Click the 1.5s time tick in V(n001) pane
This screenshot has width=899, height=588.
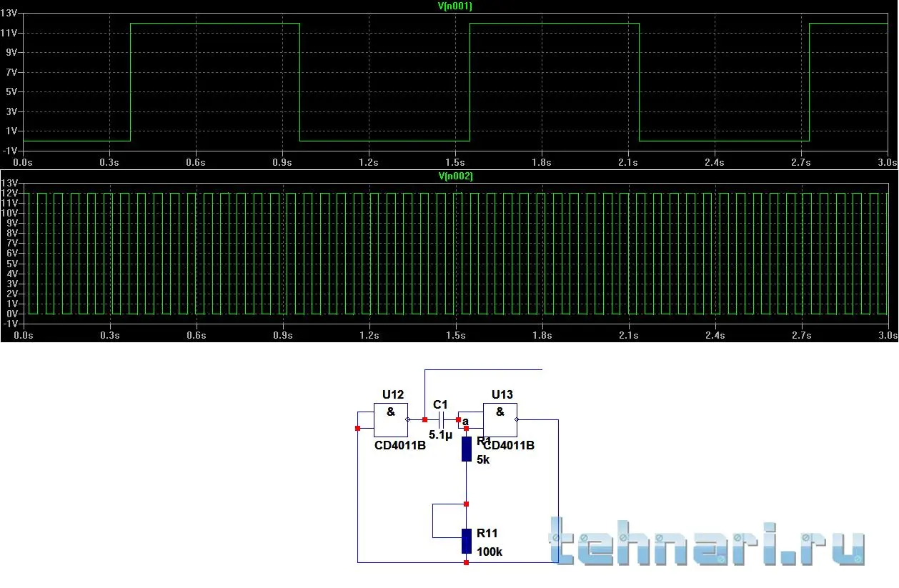tap(455, 163)
